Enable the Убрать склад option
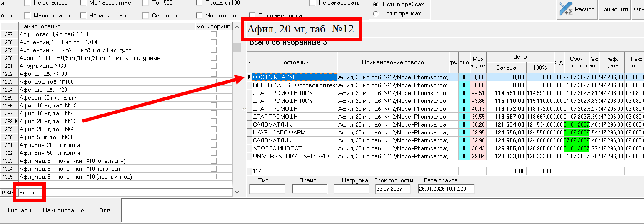Viewport: 644px width, 224px height. pos(83,15)
